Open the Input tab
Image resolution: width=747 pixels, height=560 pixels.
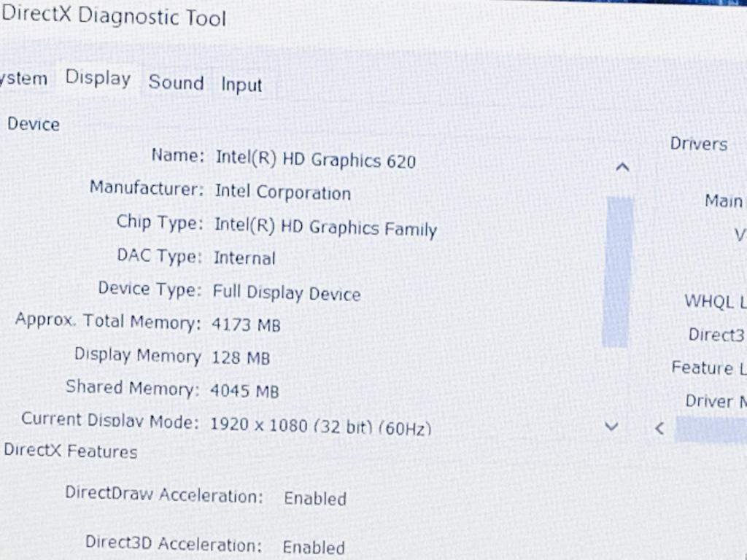point(241,85)
